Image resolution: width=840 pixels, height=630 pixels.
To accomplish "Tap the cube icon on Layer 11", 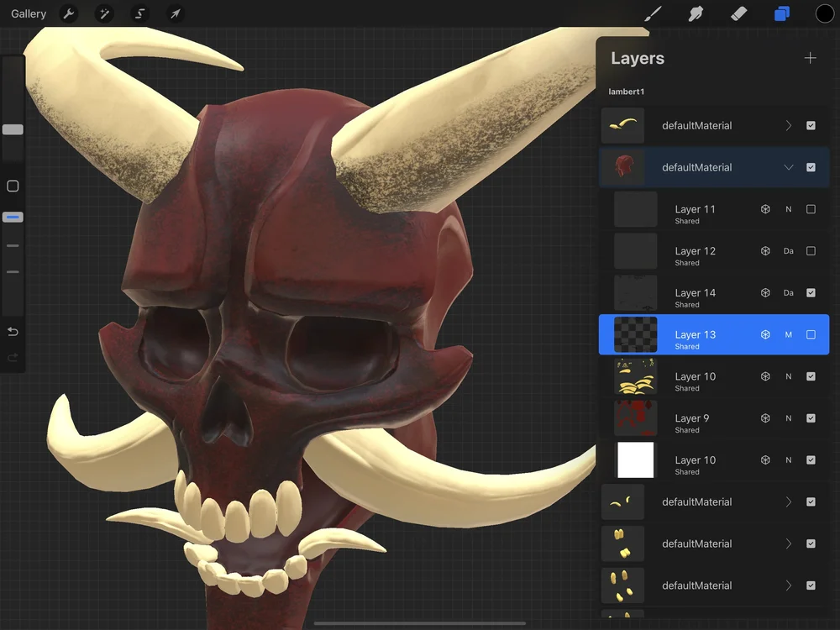I will click(765, 209).
